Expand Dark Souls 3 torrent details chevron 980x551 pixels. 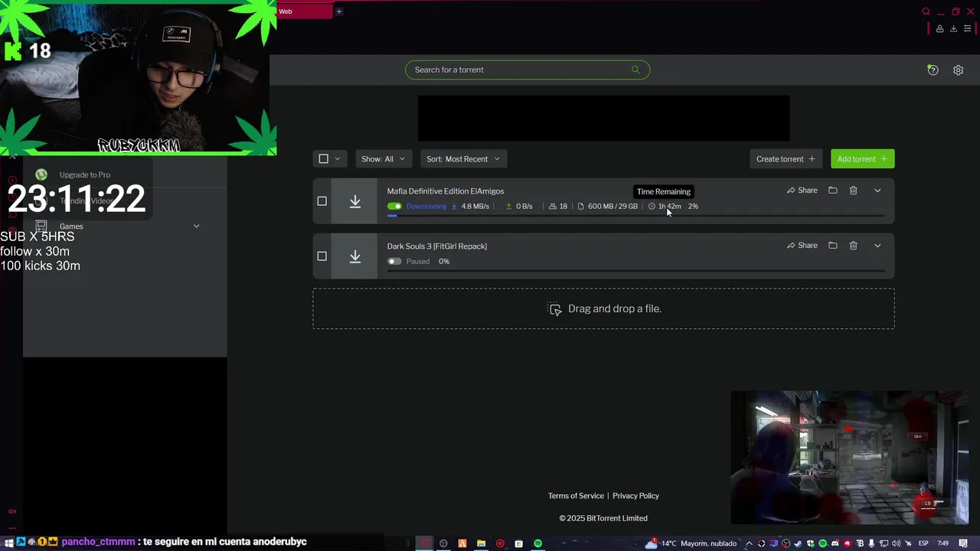pos(877,246)
